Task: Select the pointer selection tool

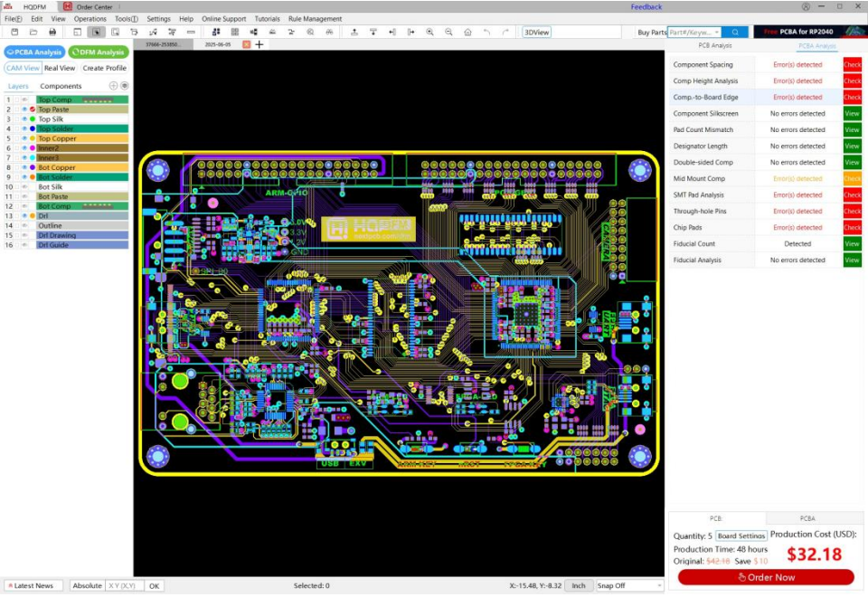Action: [x=96, y=32]
